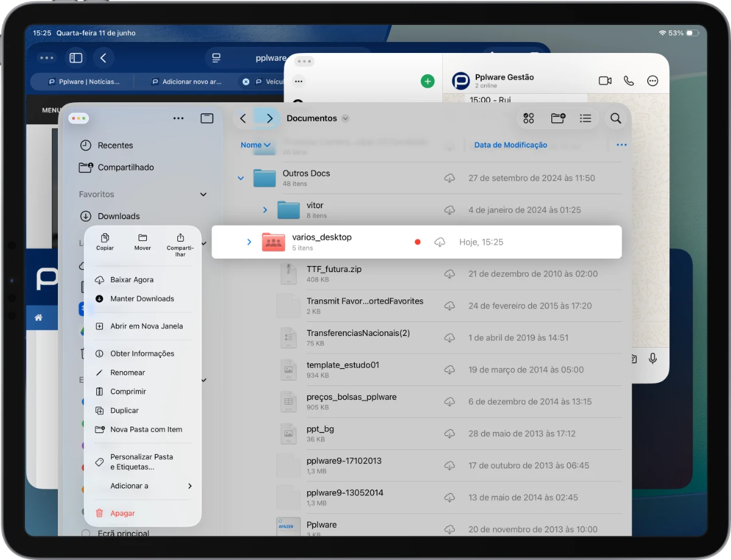Click the search magnifier in Files toolbar
The height and width of the screenshot is (560, 731).
click(616, 119)
